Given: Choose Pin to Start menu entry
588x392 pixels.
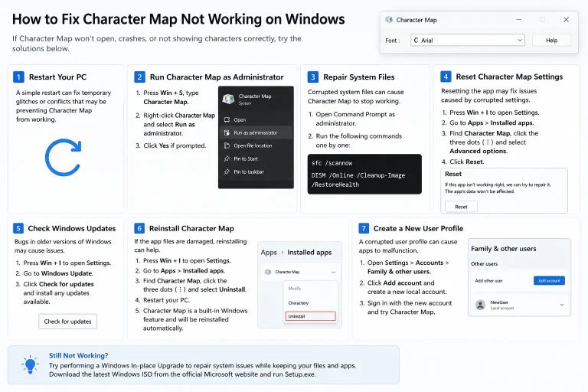Looking at the screenshot, I should point(256,158).
